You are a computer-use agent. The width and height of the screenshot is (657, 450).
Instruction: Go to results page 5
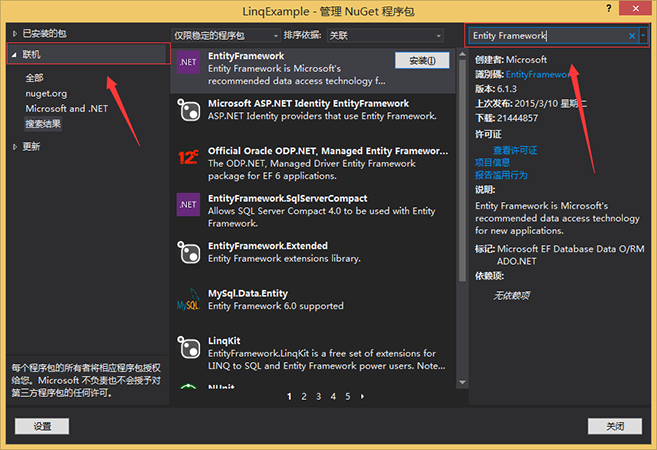pyautogui.click(x=348, y=396)
